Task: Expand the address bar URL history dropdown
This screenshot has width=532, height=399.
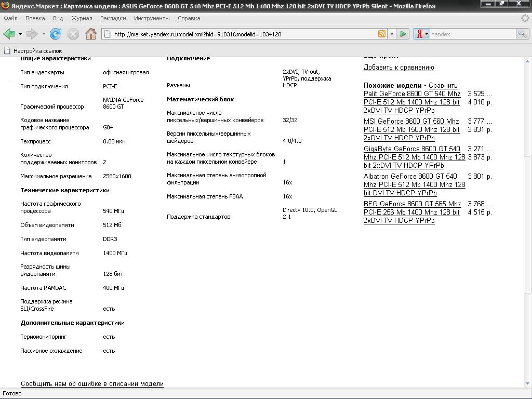Action: point(392,34)
